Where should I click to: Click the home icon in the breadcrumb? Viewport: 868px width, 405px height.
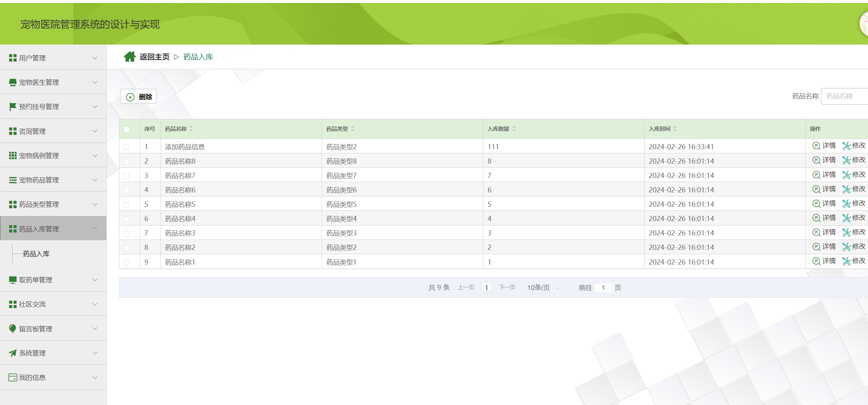pyautogui.click(x=130, y=57)
